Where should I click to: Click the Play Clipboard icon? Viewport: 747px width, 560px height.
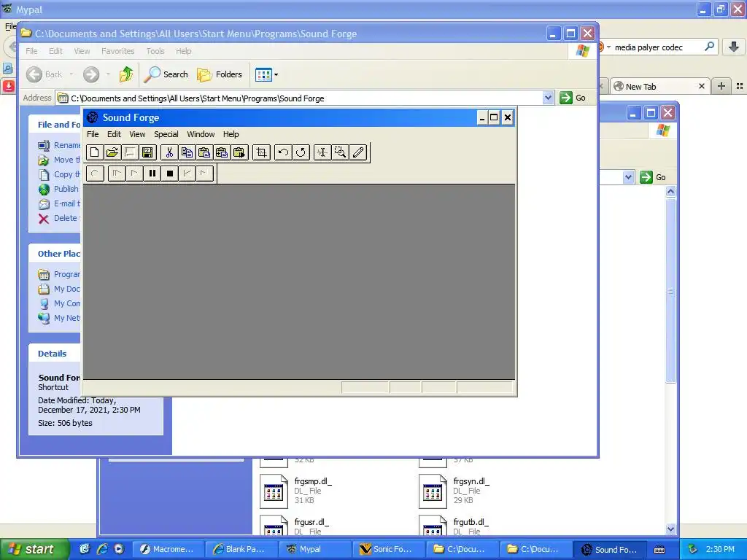pyautogui.click(x=239, y=152)
